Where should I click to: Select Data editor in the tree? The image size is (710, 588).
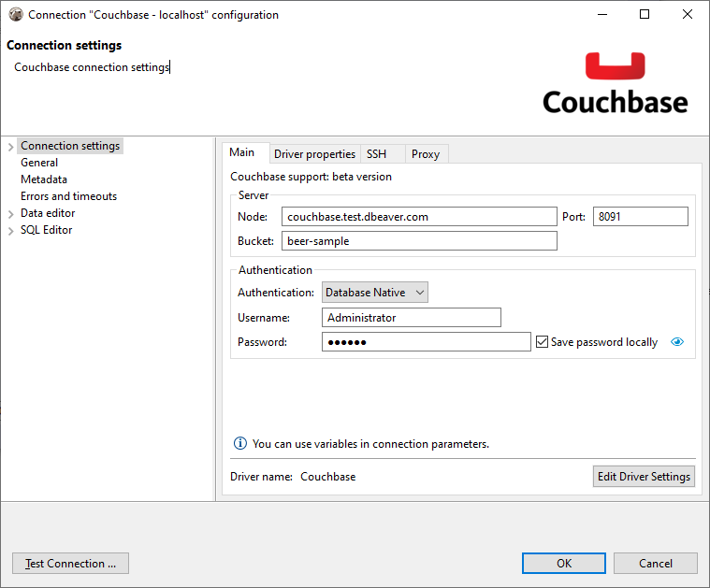[48, 213]
